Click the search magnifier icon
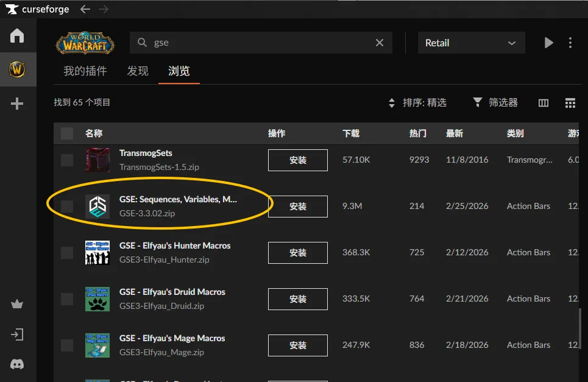This screenshot has height=382, width=588. pyautogui.click(x=142, y=43)
